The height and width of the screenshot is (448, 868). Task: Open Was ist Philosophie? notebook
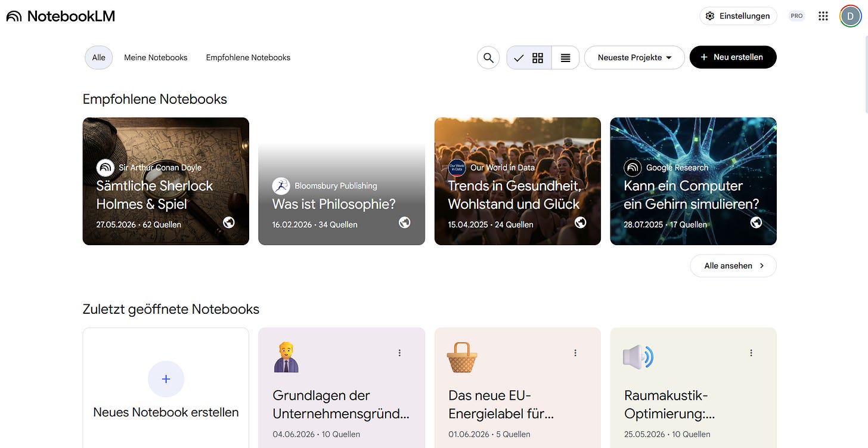point(342,181)
